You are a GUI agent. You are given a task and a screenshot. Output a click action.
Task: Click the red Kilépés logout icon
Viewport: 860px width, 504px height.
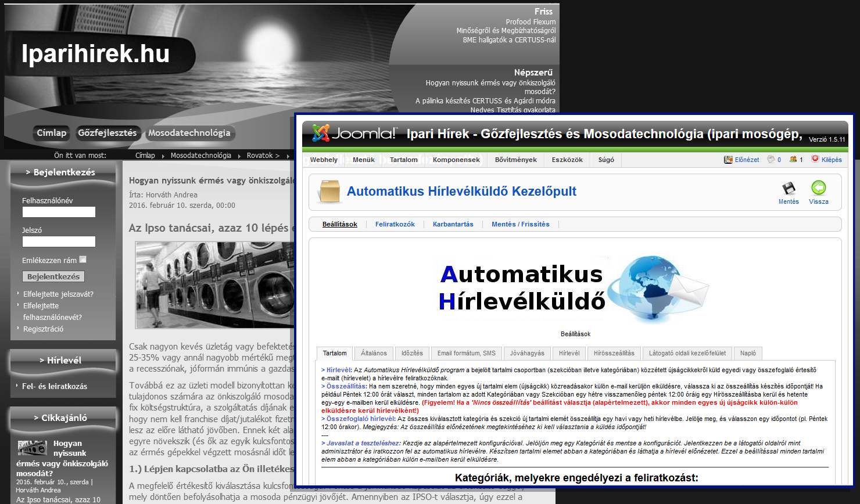point(815,159)
